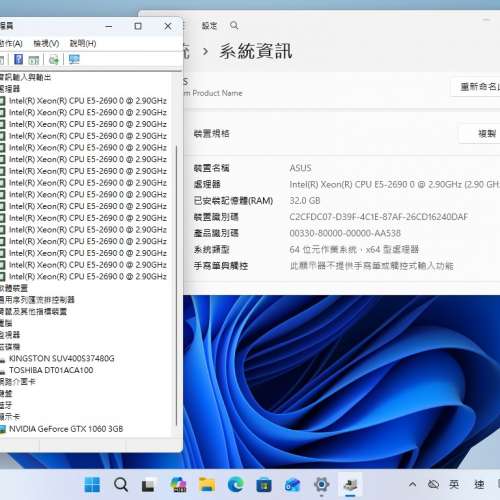Open Outlook from the taskbar
The width and height of the screenshot is (500, 500).
tap(293, 485)
